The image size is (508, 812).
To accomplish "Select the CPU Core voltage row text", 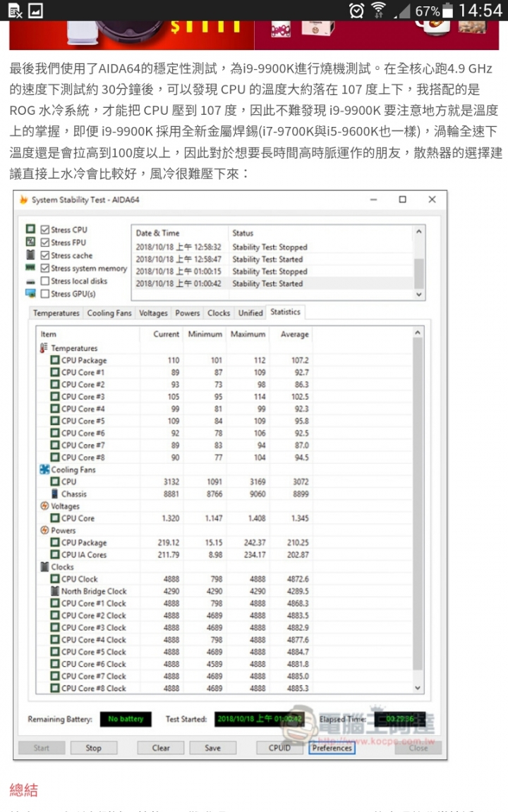I will click(78, 518).
